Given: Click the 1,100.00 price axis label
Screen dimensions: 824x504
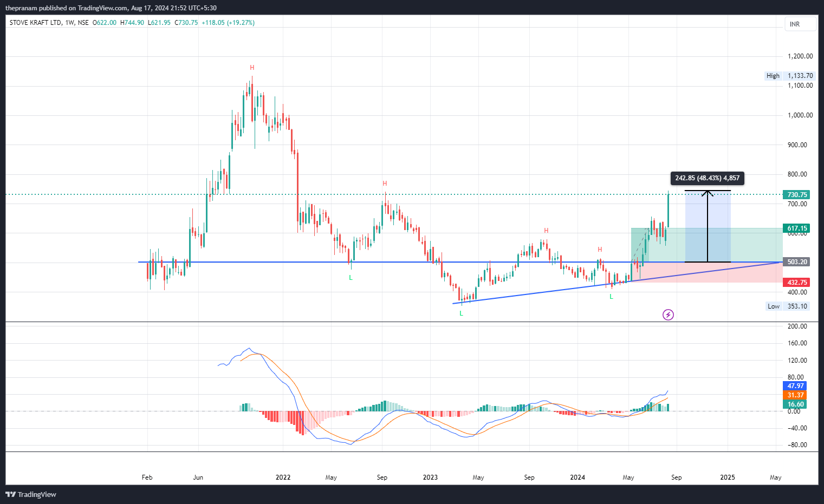Looking at the screenshot, I should (800, 86).
